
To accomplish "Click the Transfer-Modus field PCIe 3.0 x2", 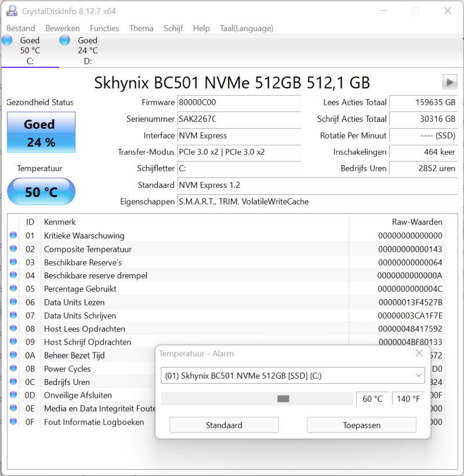I will coord(239,152).
